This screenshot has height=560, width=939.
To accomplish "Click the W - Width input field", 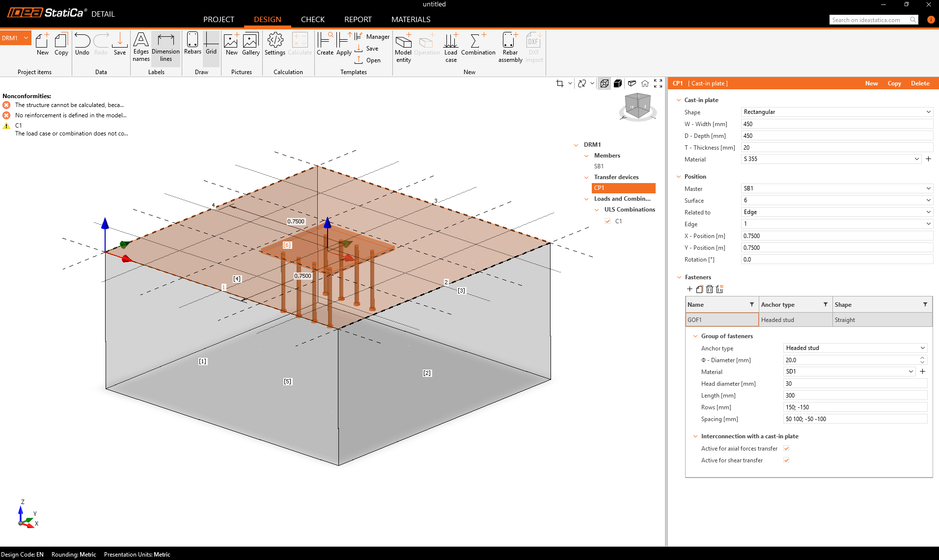I will [x=836, y=124].
